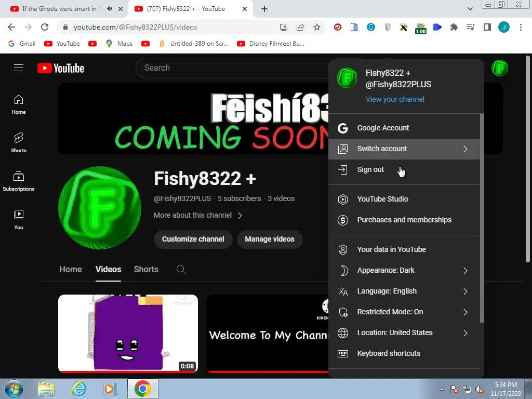The image size is (532, 399).
Task: Expand Switch account submenu
Action: 404,149
